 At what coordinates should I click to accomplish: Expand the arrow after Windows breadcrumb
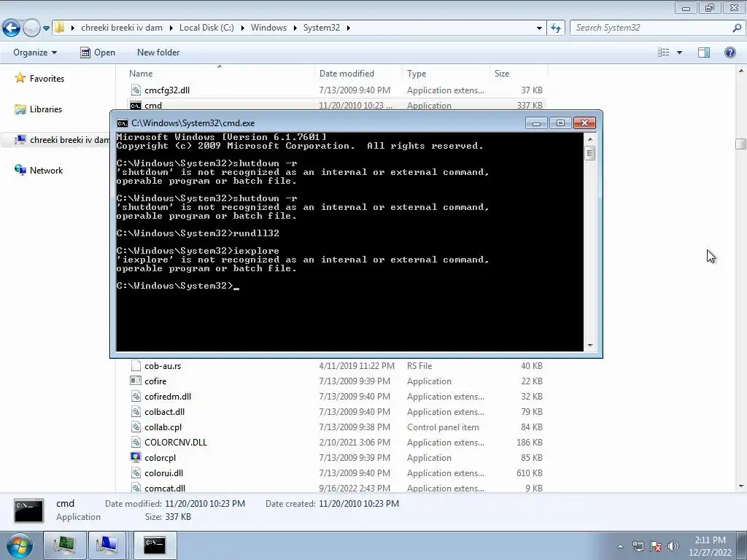295,28
